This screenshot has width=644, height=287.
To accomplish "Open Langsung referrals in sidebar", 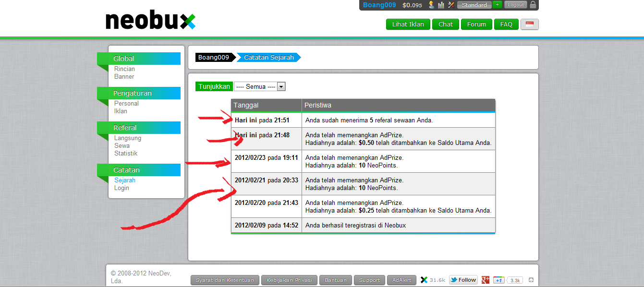I will (x=128, y=138).
